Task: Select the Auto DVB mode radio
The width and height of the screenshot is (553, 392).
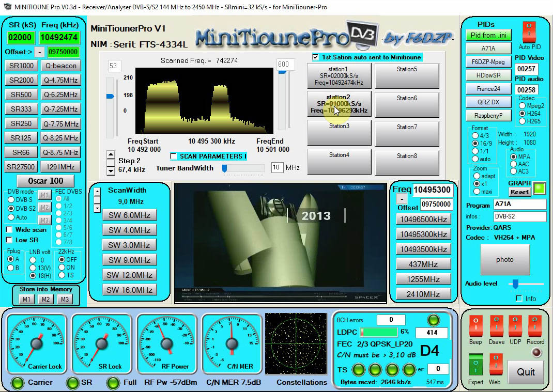Action: 11,217
